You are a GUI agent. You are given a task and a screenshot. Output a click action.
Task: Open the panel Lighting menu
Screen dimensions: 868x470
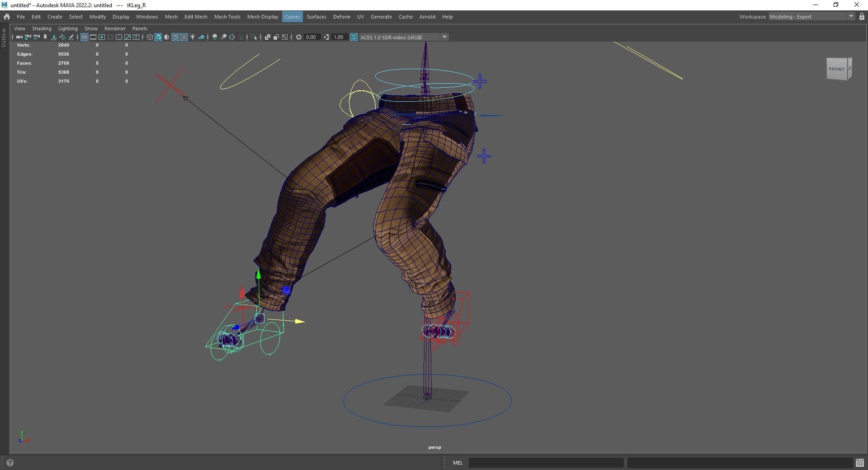pyautogui.click(x=68, y=28)
